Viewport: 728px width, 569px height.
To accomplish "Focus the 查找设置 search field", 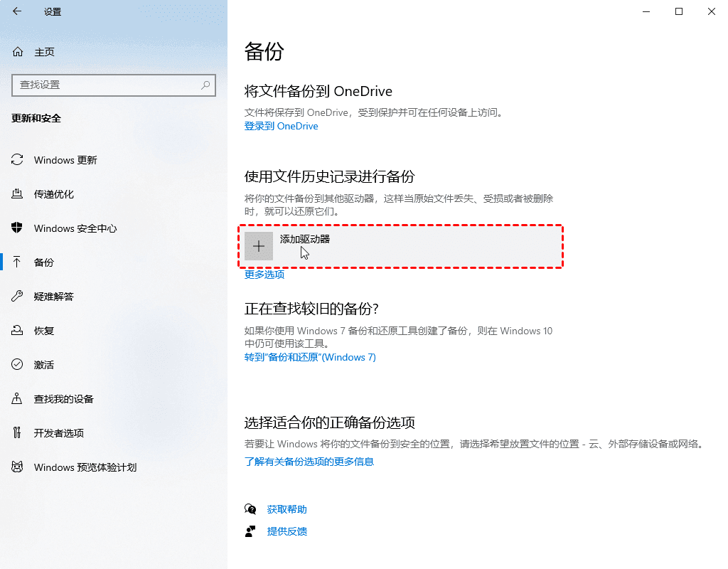I will click(107, 85).
